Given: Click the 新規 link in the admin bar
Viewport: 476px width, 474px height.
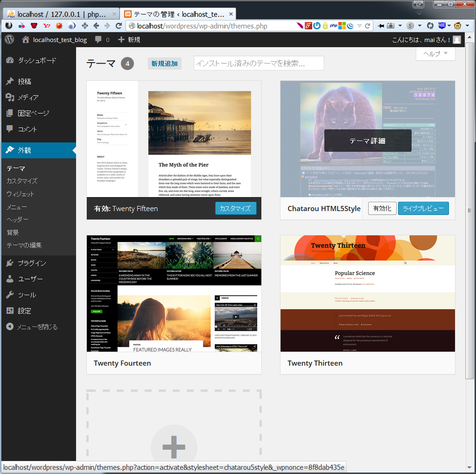Looking at the screenshot, I should tap(129, 40).
